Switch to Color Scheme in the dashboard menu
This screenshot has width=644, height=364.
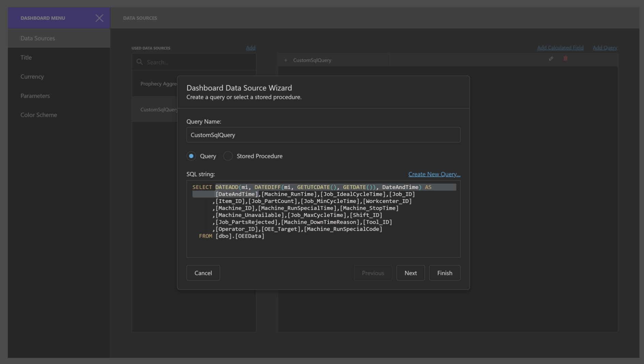pyautogui.click(x=39, y=115)
